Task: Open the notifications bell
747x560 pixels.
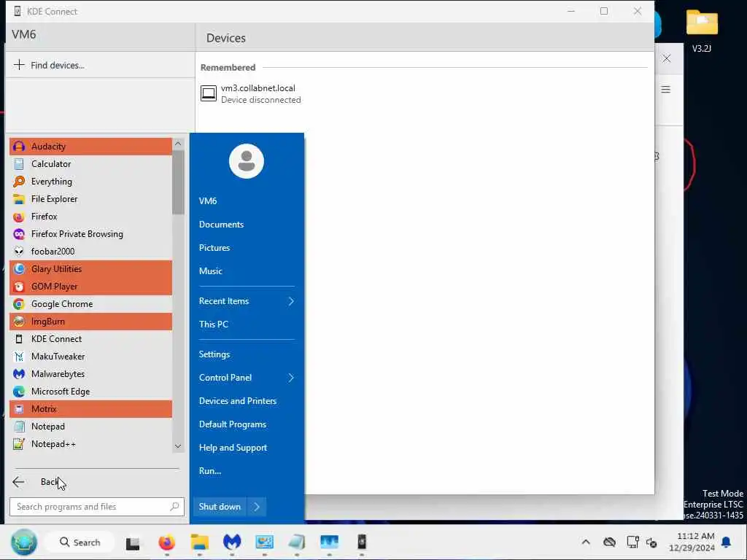Action: 727,542
